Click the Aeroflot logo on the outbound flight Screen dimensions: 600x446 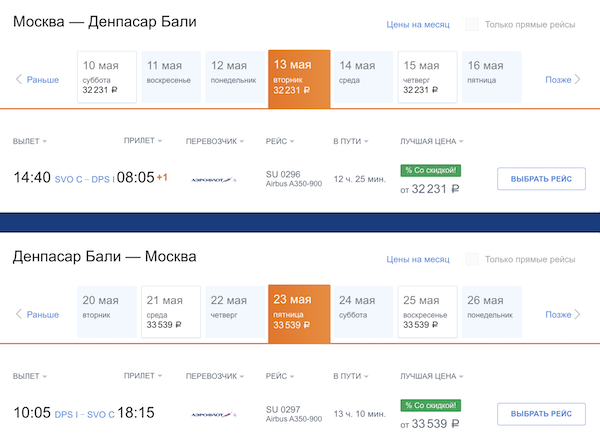pos(213,180)
